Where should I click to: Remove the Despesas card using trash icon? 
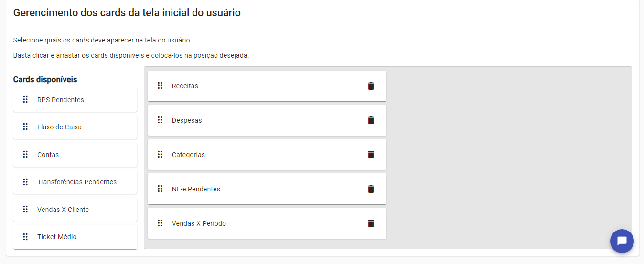371,120
